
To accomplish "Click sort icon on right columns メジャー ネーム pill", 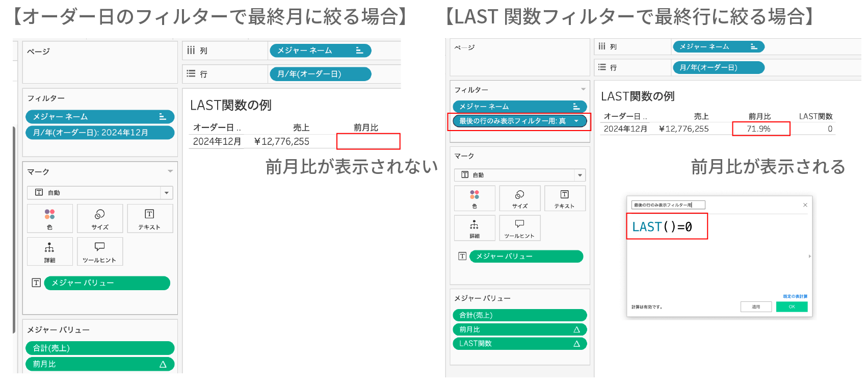I will (x=754, y=46).
